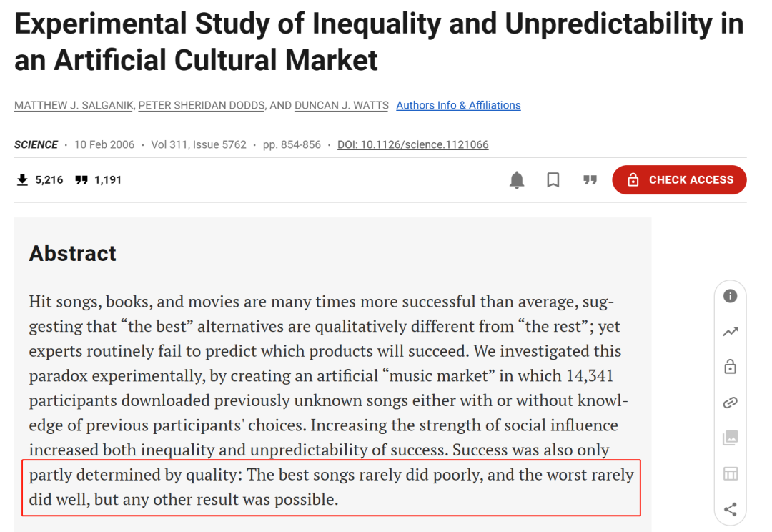Image resolution: width=772 pixels, height=532 pixels.
Task: Click the sidebar chain link icon
Action: pyautogui.click(x=730, y=403)
